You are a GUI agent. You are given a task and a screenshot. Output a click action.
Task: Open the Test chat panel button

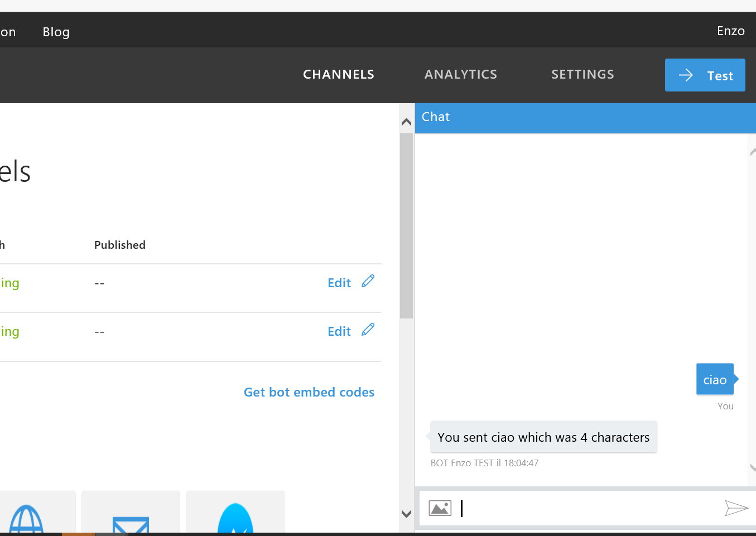point(705,75)
